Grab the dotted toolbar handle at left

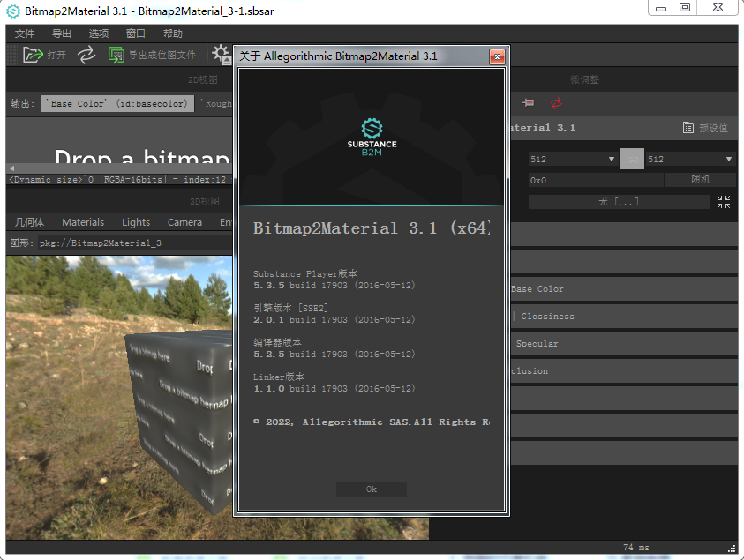12,55
